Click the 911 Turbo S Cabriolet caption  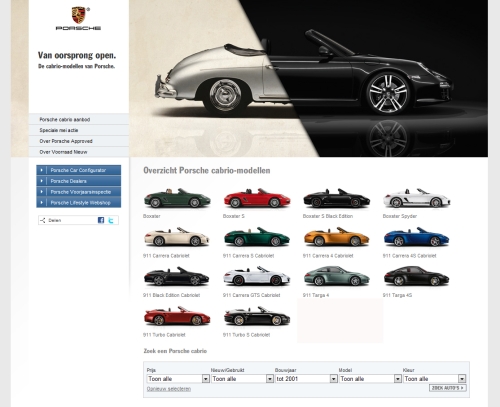[x=246, y=335]
